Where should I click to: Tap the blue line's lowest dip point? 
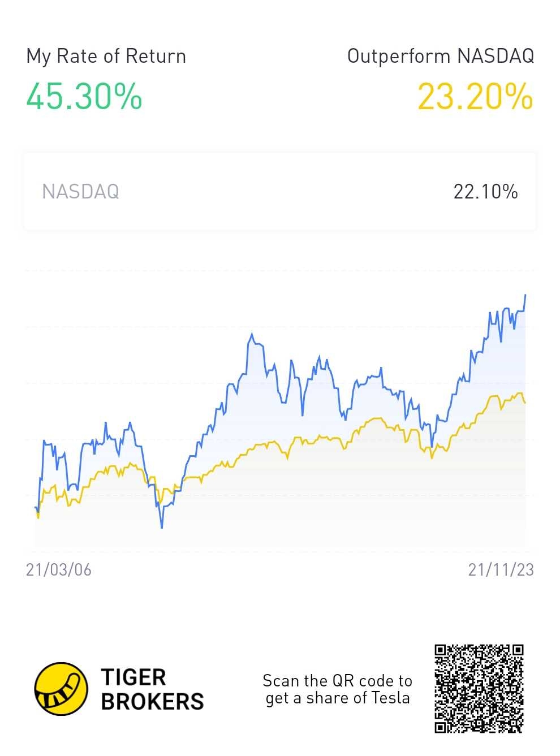point(162,527)
